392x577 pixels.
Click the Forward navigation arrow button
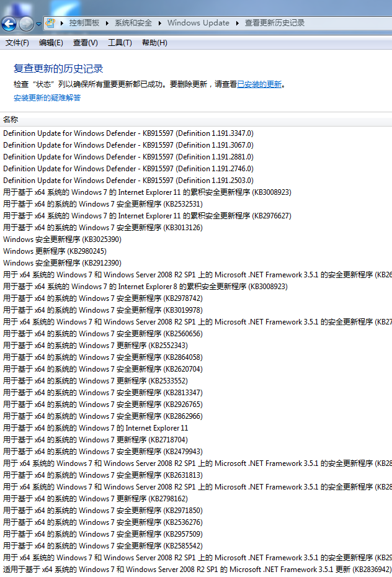pyautogui.click(x=26, y=24)
